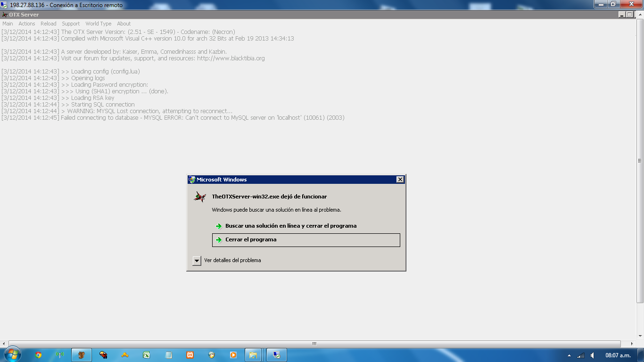Click 'Windows puede buscar una solución' text

pos(276,210)
